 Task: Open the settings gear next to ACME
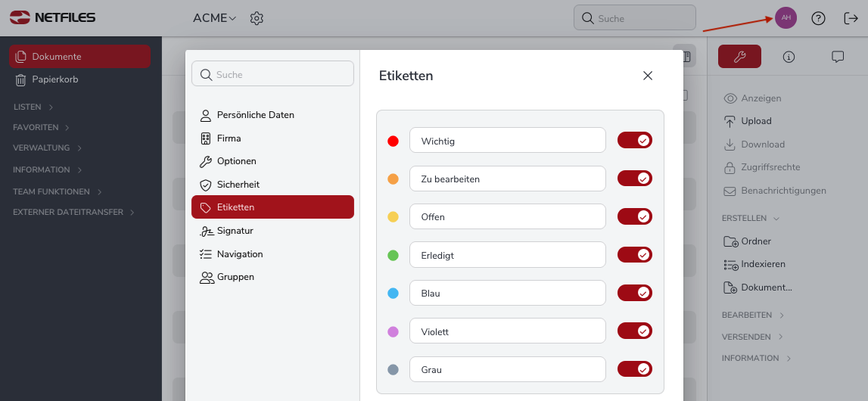(x=257, y=18)
